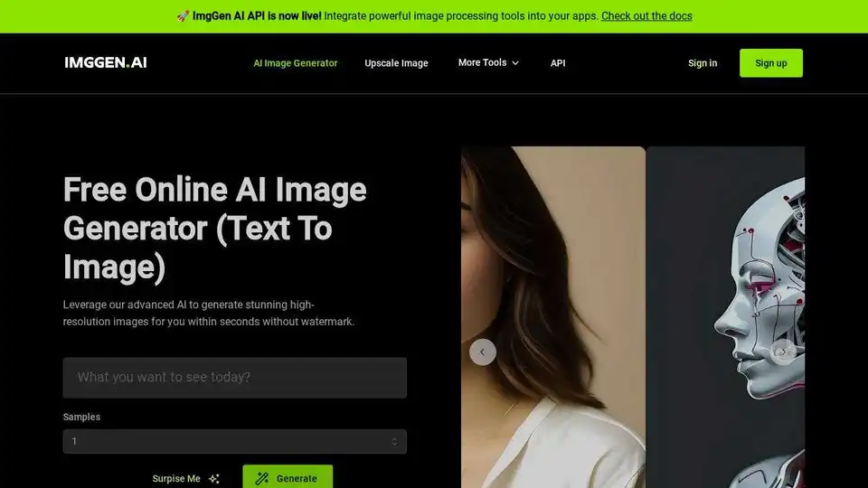Open the AI Image Generator page

click(295, 63)
